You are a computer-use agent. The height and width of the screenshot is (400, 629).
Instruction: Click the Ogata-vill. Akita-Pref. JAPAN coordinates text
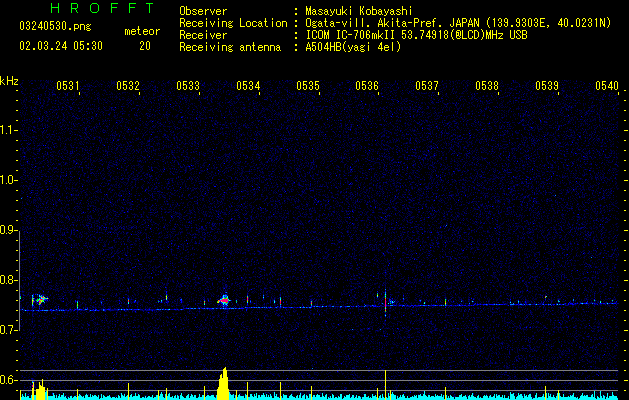(x=458, y=23)
